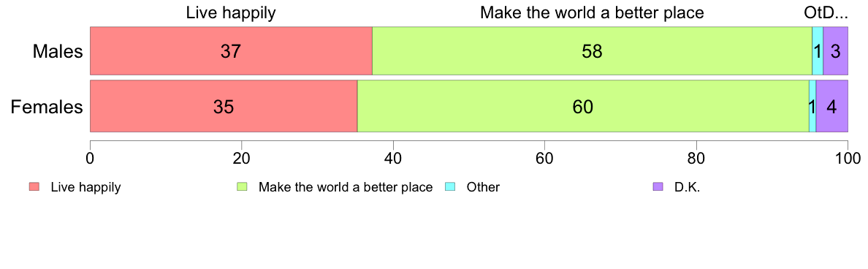Click the Other legend text
The image size is (868, 269).
[483, 187]
